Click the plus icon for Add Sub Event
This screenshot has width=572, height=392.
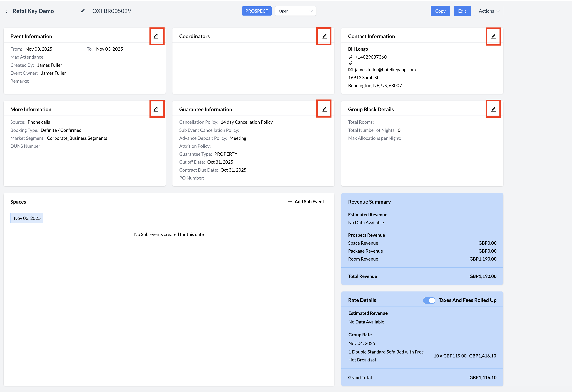tap(290, 202)
